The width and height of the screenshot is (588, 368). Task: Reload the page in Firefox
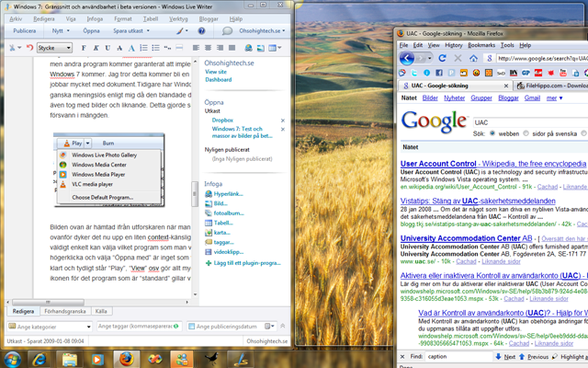pos(443,58)
